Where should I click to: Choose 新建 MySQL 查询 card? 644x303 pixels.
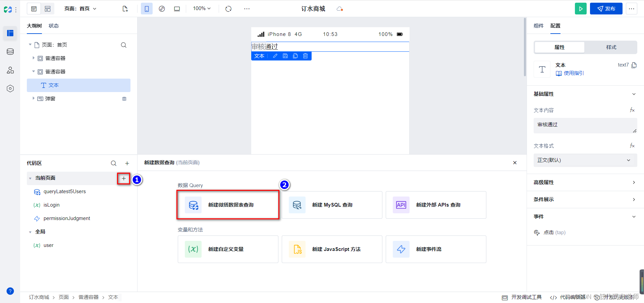click(x=332, y=205)
